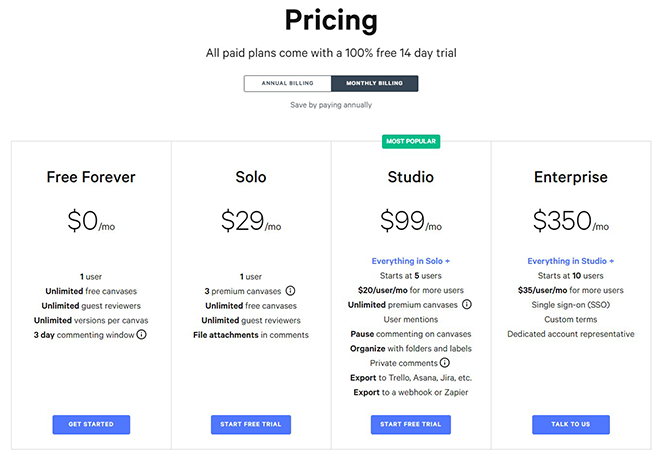Switch to Annual Billing
660x452 pixels.
(287, 83)
